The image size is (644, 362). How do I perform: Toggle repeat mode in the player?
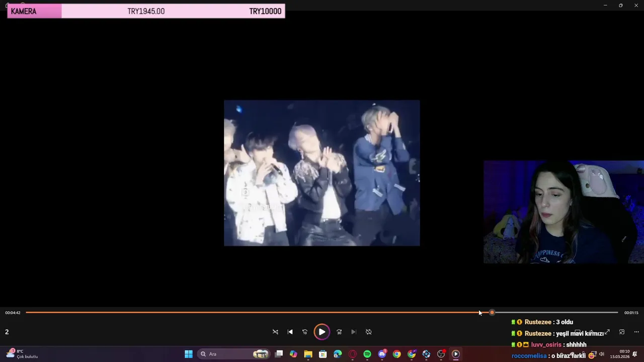[x=368, y=332]
